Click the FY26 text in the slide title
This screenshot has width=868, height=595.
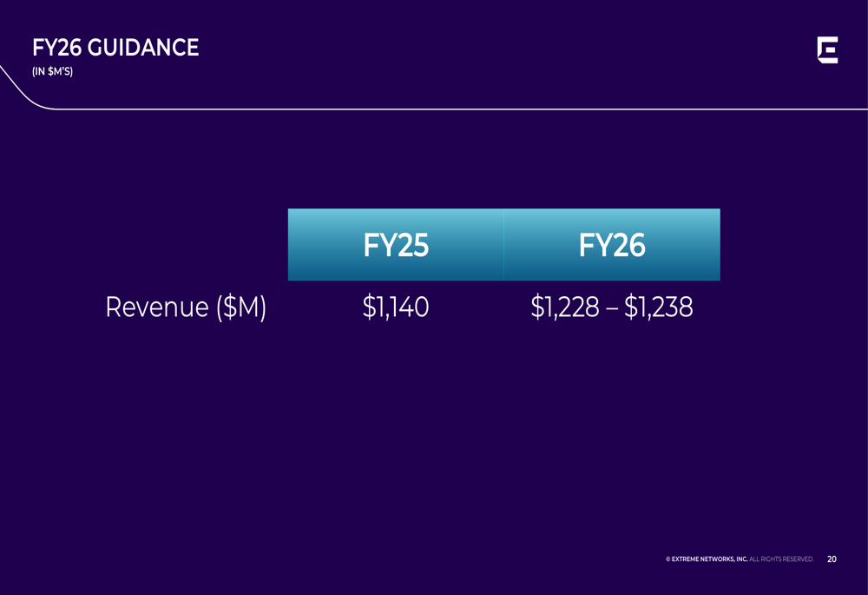57,48
